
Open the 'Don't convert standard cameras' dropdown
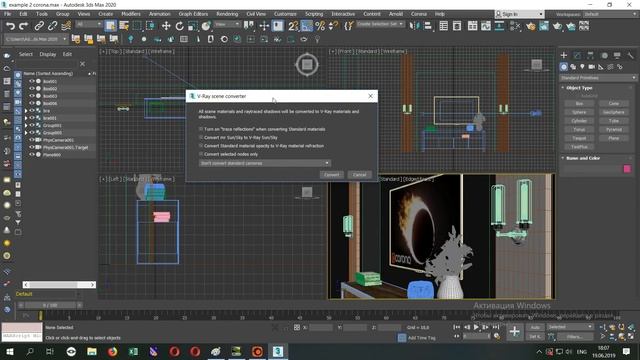pos(264,163)
